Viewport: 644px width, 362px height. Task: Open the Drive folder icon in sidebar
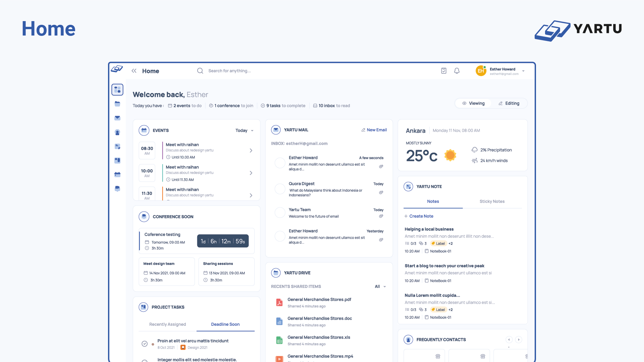[117, 104]
